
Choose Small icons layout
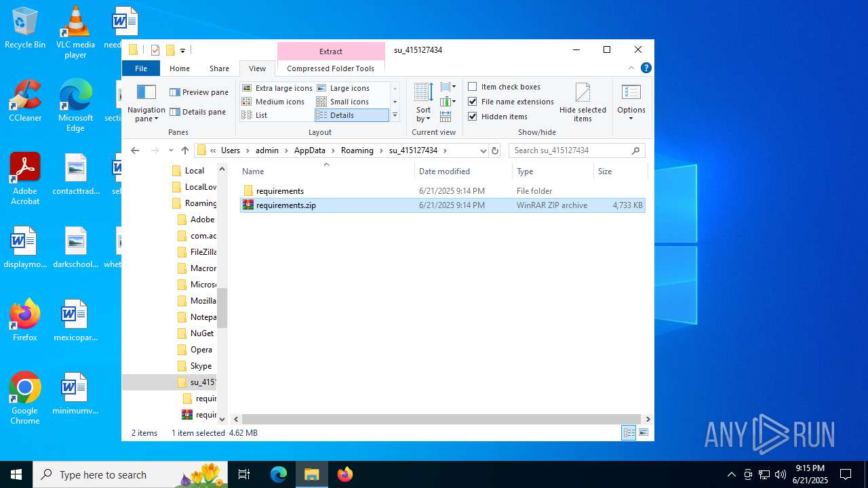343,102
